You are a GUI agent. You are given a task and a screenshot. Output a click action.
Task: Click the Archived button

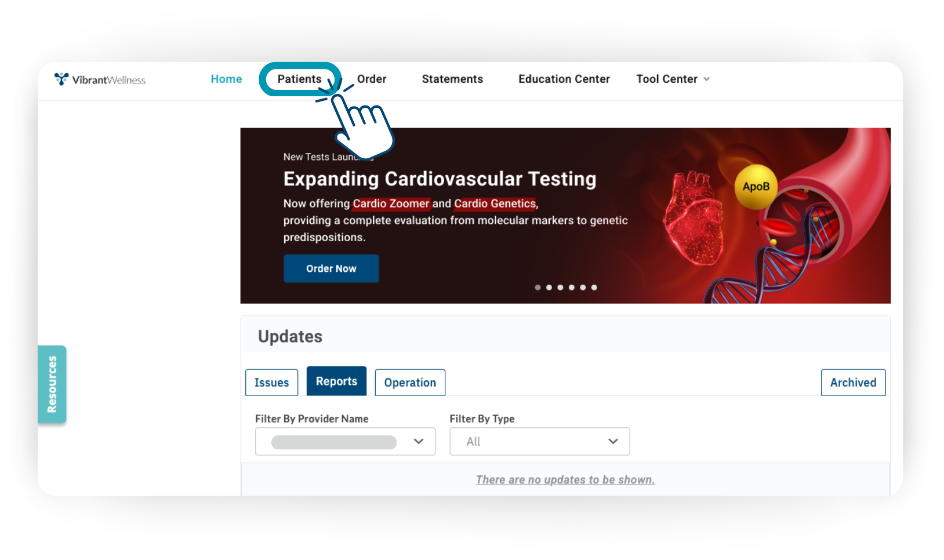pyautogui.click(x=853, y=383)
